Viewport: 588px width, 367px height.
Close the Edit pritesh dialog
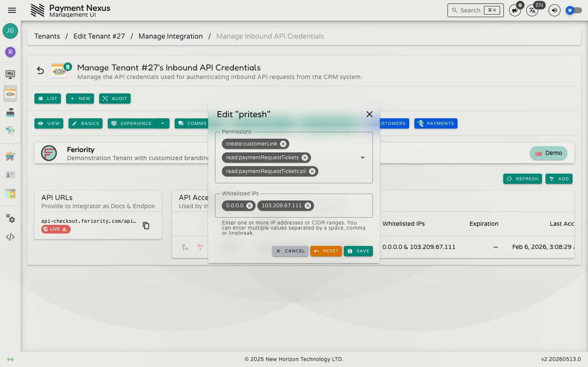click(369, 114)
